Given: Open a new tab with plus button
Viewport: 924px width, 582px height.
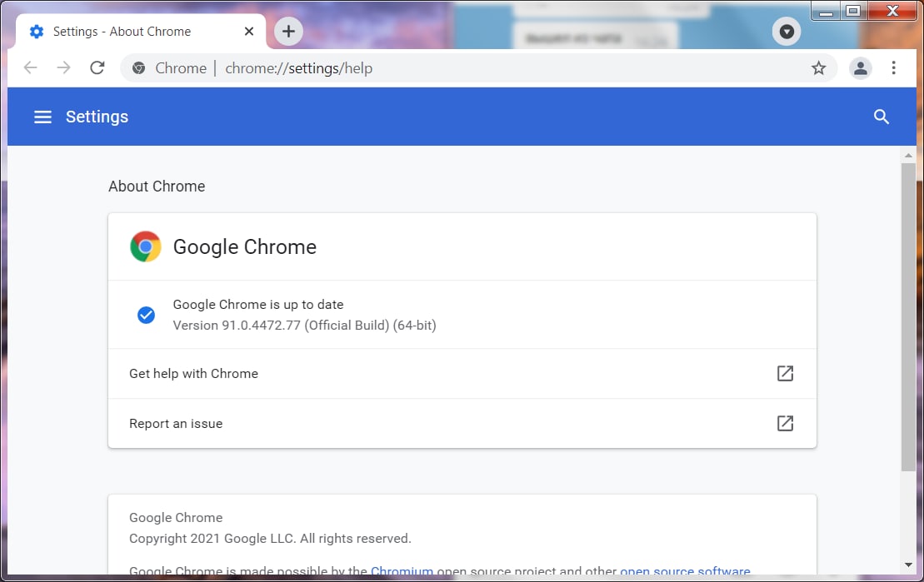Looking at the screenshot, I should tap(288, 31).
